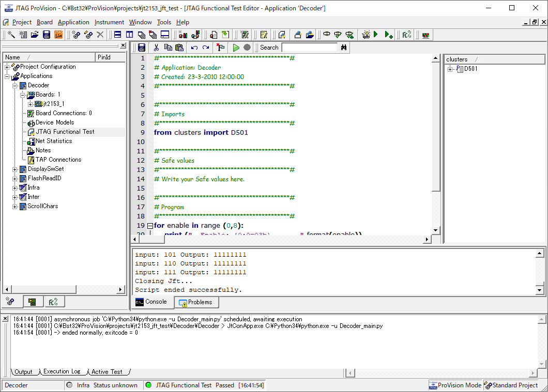This screenshot has width=548, height=392.
Task: Tile windows horizontally icon
Action: 118,35
